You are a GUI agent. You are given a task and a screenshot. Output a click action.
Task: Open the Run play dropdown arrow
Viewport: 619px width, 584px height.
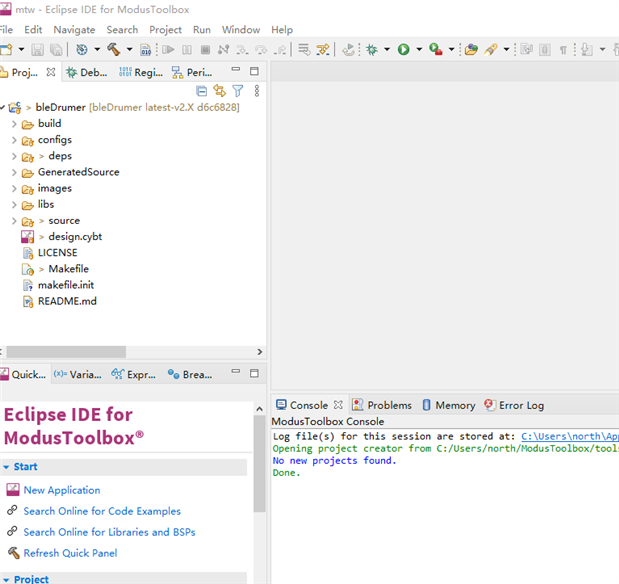click(x=419, y=49)
